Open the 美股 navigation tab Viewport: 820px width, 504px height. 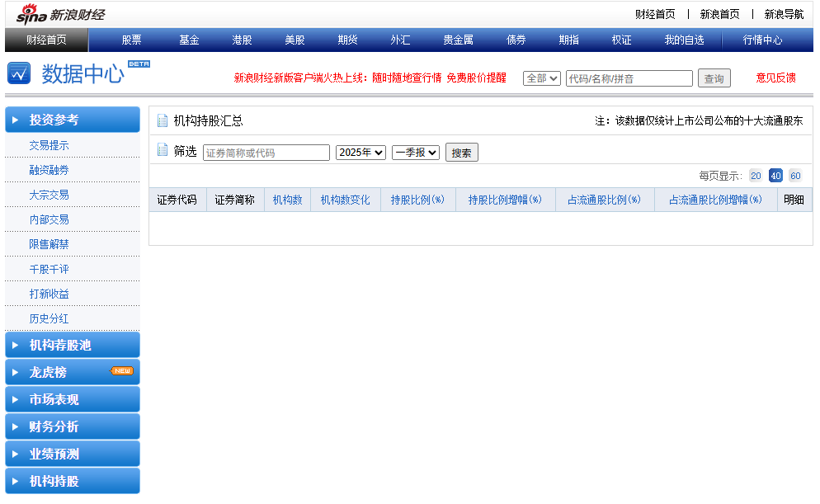click(295, 40)
